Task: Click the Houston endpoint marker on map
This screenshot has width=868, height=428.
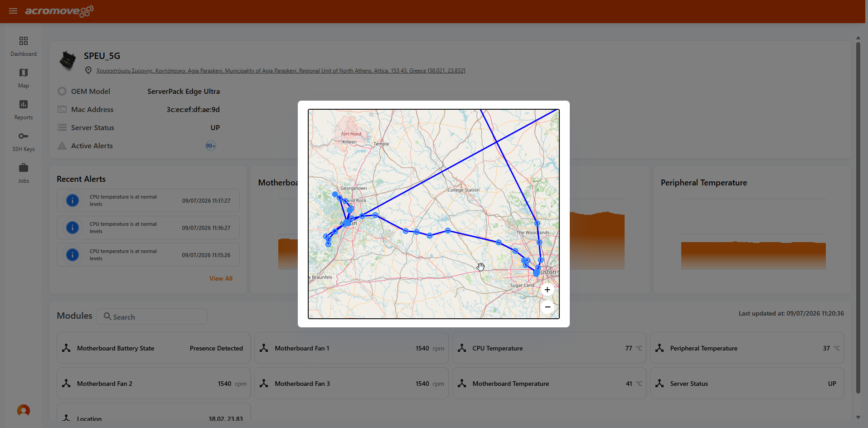Action: click(536, 273)
